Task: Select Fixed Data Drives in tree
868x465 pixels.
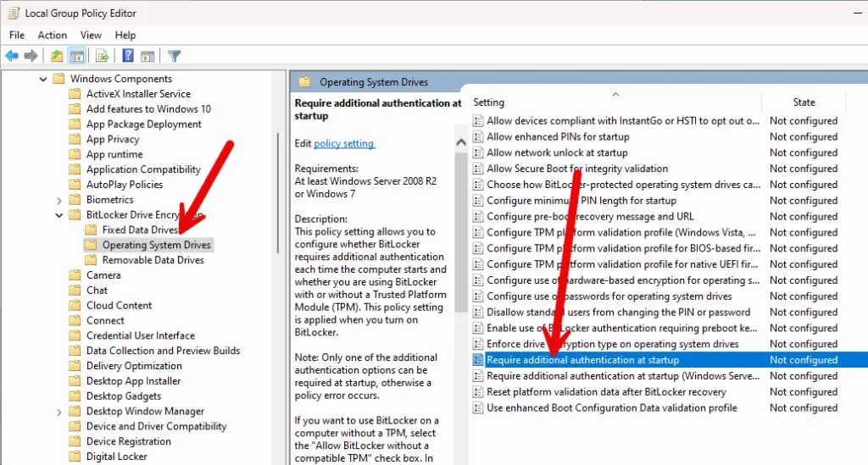Action: click(140, 230)
